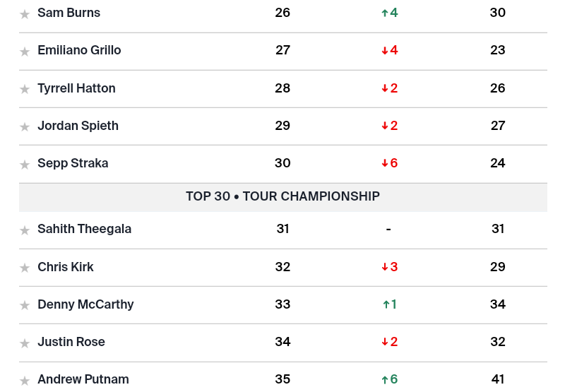Star Jordan Spieth as a favorite
Viewport: 565px width, 392px height.
(x=25, y=126)
